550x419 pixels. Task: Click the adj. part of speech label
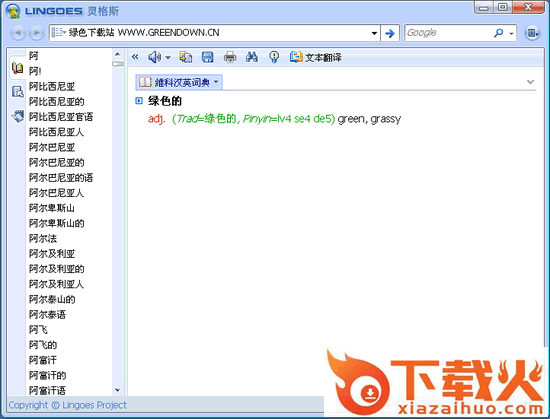pyautogui.click(x=156, y=119)
